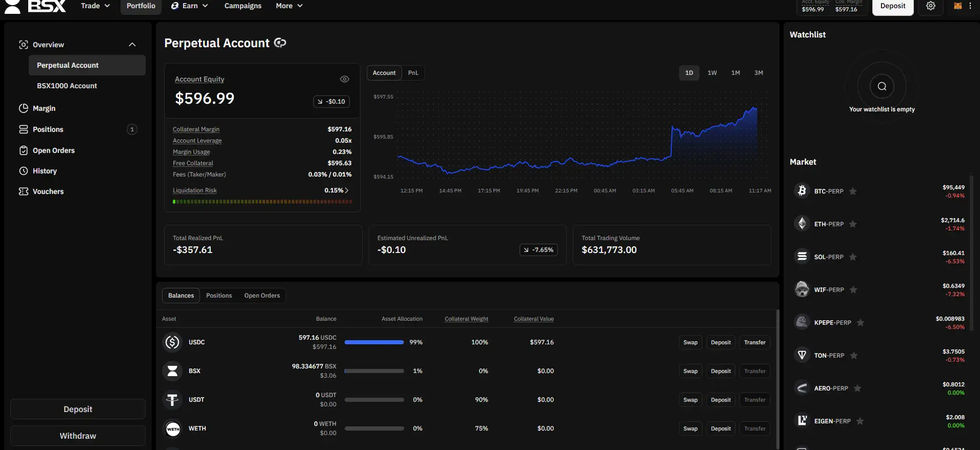
Task: Click the USDC coin icon in Balances
Action: (173, 342)
